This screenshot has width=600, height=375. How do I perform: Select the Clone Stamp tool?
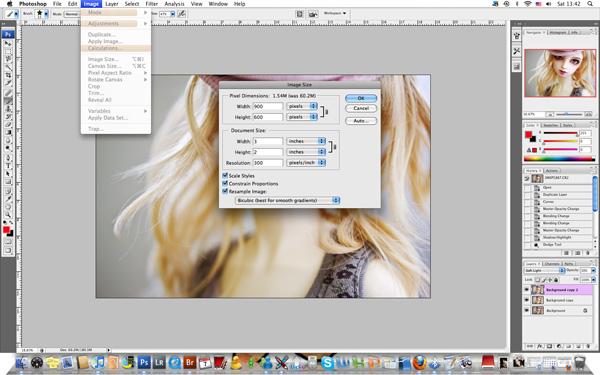[8, 109]
